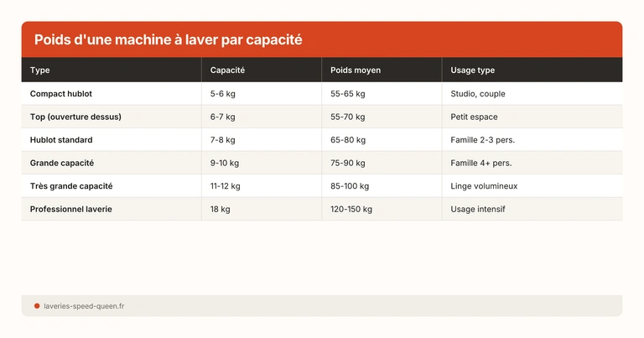
Task: Click the table title 'Poids d'une machine à laver'
Action: click(168, 39)
